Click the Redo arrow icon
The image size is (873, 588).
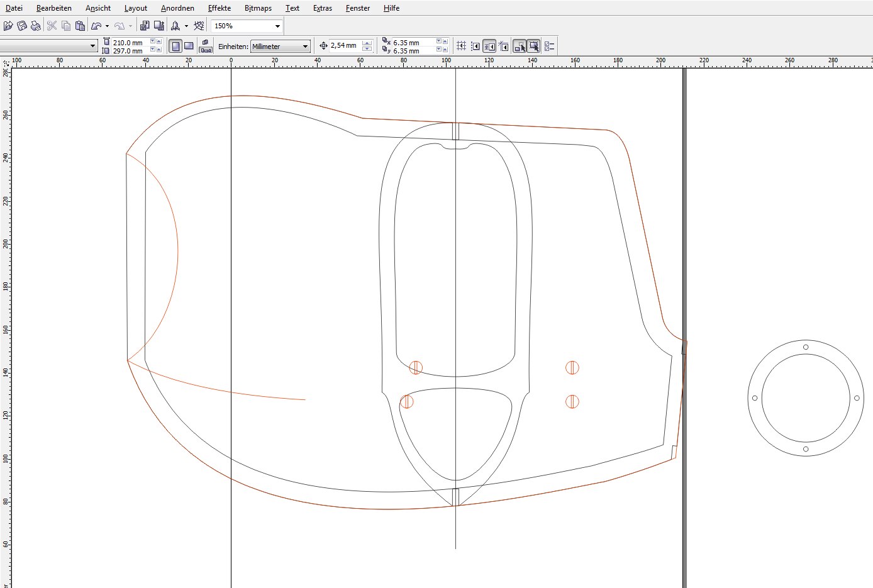tap(120, 26)
